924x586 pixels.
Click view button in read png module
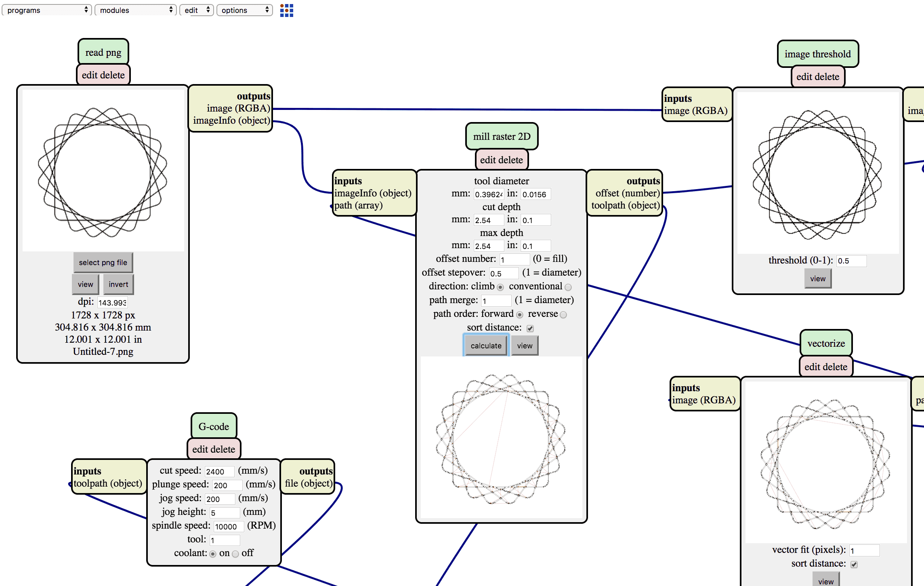point(86,285)
